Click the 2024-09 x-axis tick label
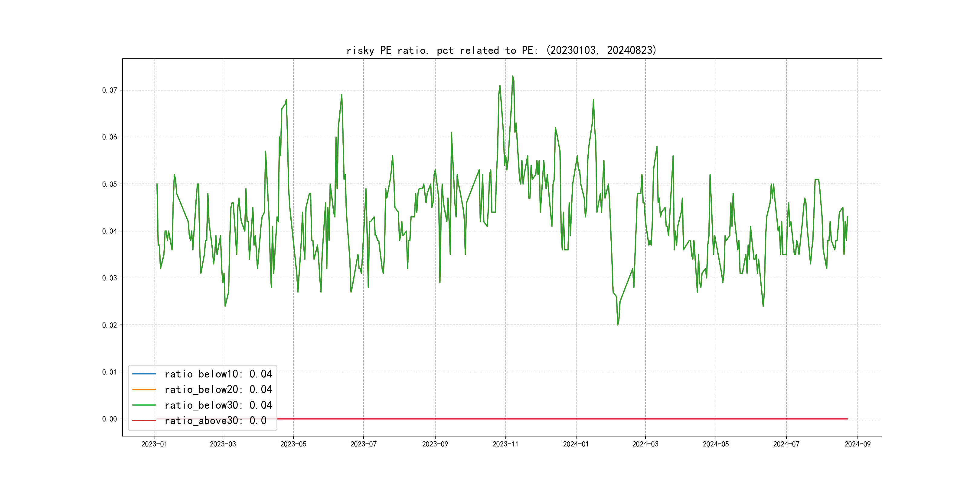This screenshot has width=980, height=490. (x=857, y=444)
